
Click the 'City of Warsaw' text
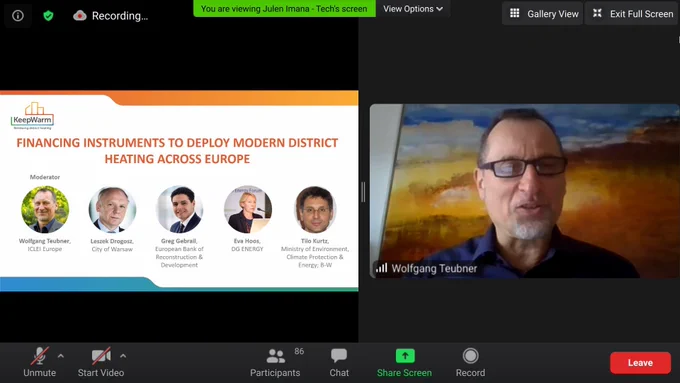112,249
